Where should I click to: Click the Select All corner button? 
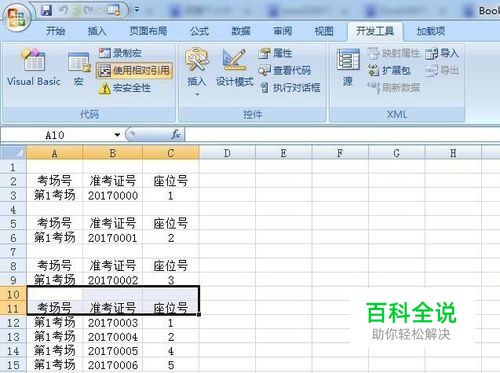(x=13, y=153)
